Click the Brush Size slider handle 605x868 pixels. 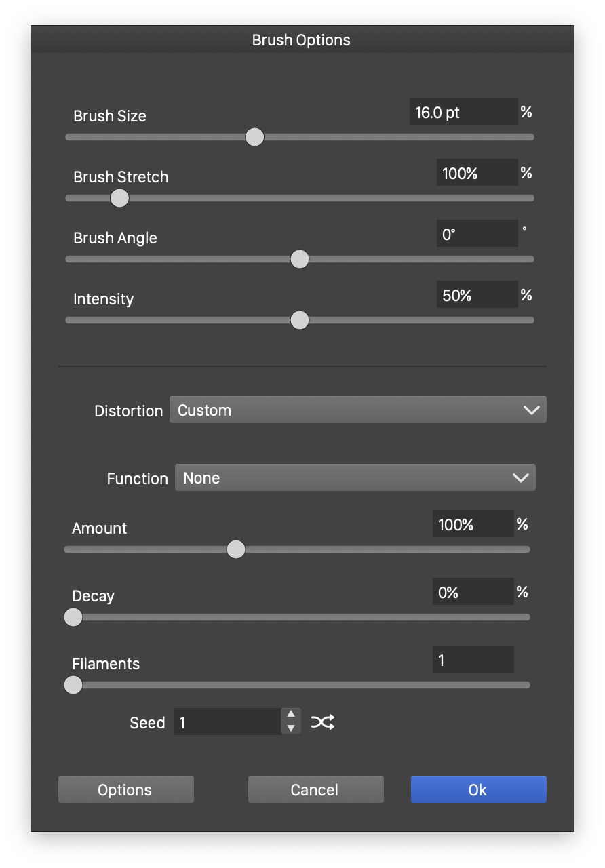tap(254, 137)
